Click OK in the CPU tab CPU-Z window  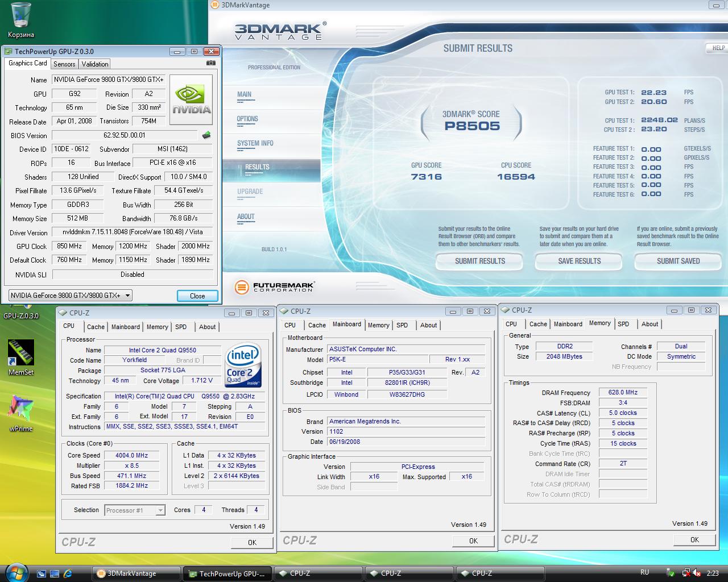tap(252, 542)
